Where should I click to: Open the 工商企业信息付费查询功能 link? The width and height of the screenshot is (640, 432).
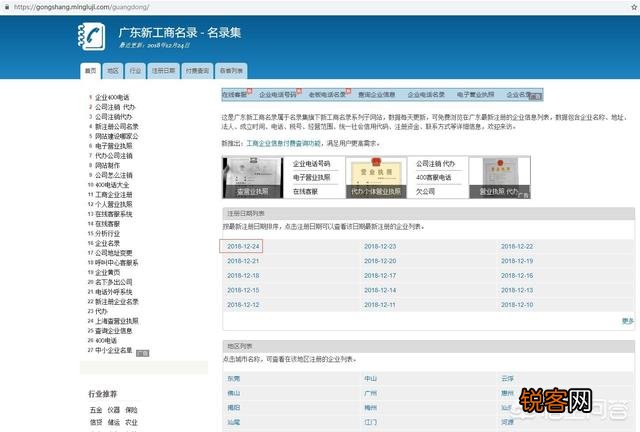(x=284, y=143)
